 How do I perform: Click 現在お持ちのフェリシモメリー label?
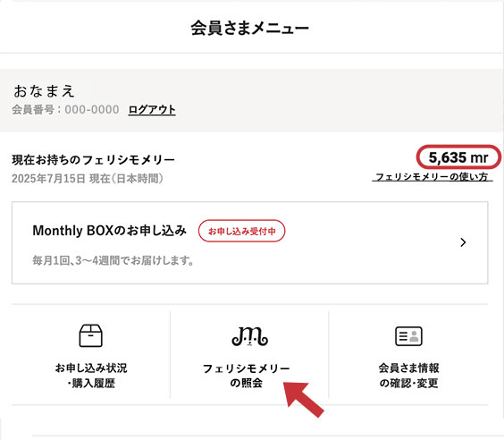(93, 160)
